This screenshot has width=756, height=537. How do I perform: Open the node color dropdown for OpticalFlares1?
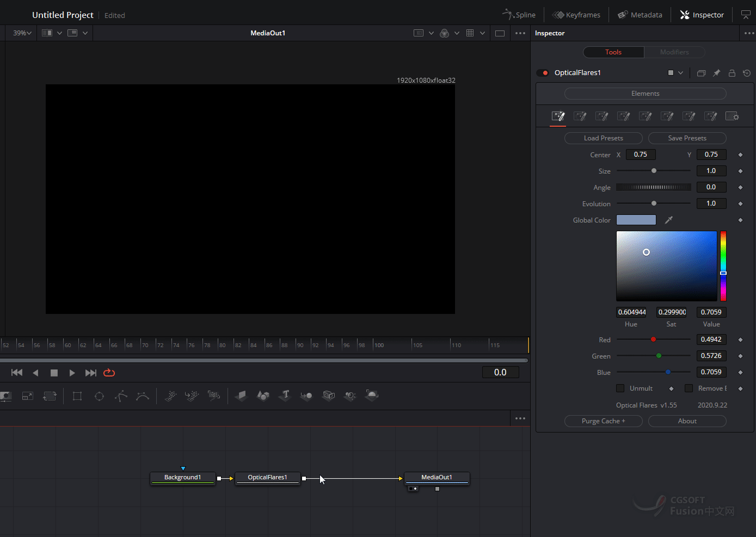coord(675,73)
